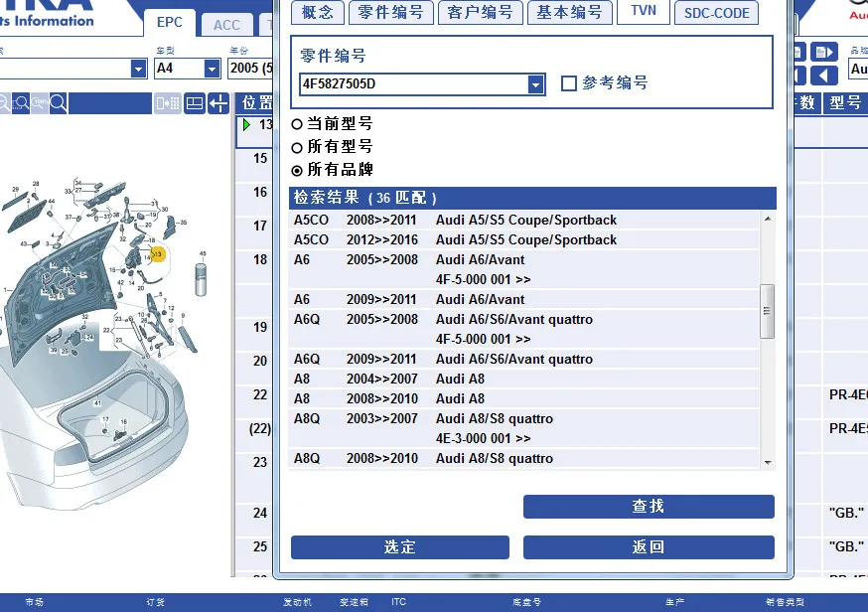The height and width of the screenshot is (612, 868).
Task: Select yellow highlighted callout 13 in diagram
Action: coord(157,254)
